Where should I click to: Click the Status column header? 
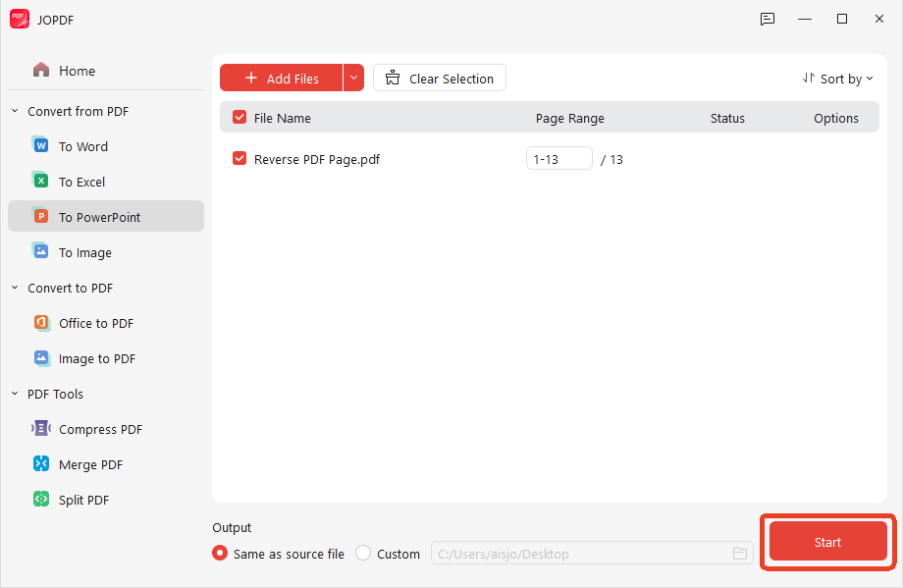727,118
